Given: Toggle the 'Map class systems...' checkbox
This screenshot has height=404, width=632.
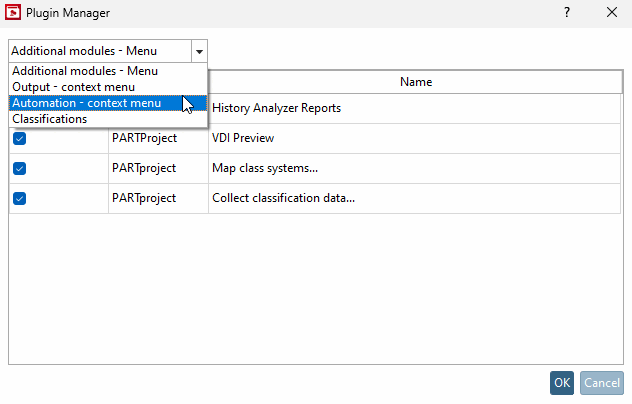Looking at the screenshot, I should click(x=20, y=168).
